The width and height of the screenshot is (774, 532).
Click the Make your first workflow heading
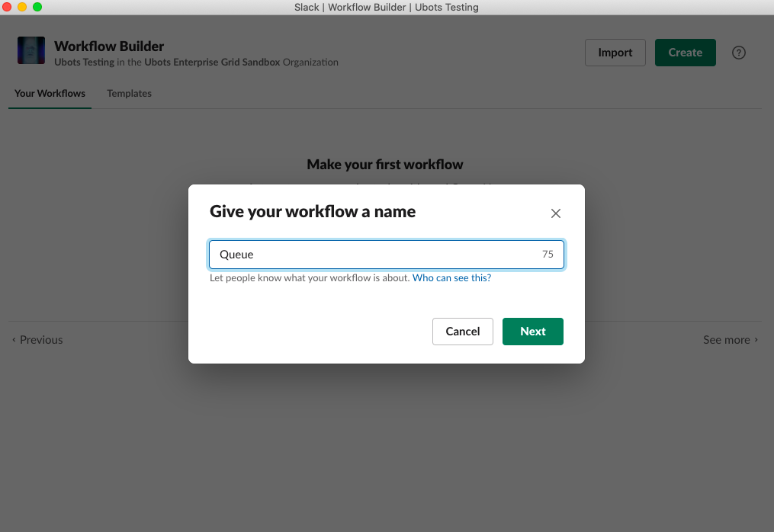coord(385,164)
